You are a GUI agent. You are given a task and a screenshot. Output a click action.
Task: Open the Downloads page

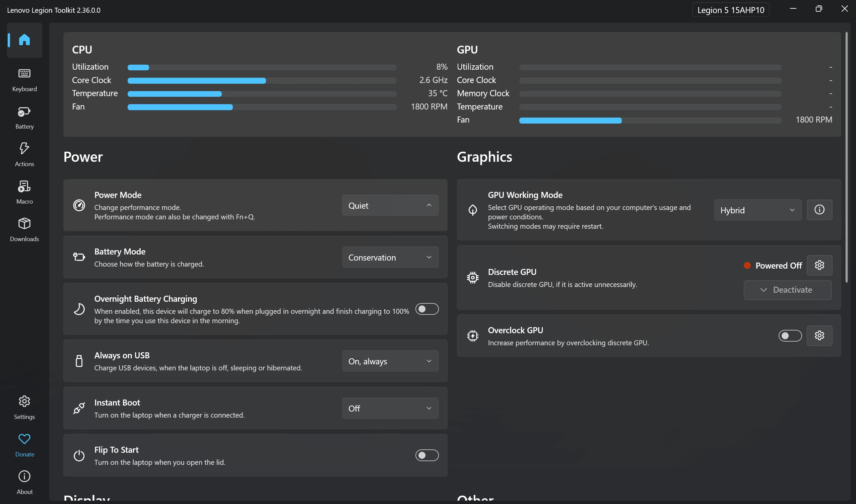pos(24,230)
